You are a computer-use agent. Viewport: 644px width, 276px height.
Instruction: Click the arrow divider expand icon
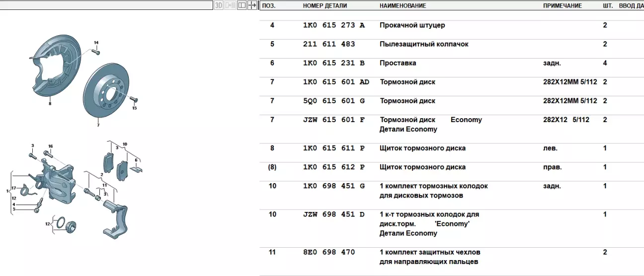(252, 5)
